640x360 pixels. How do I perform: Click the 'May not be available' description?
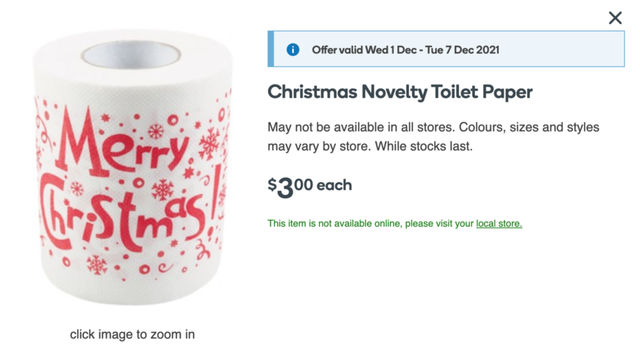click(433, 136)
